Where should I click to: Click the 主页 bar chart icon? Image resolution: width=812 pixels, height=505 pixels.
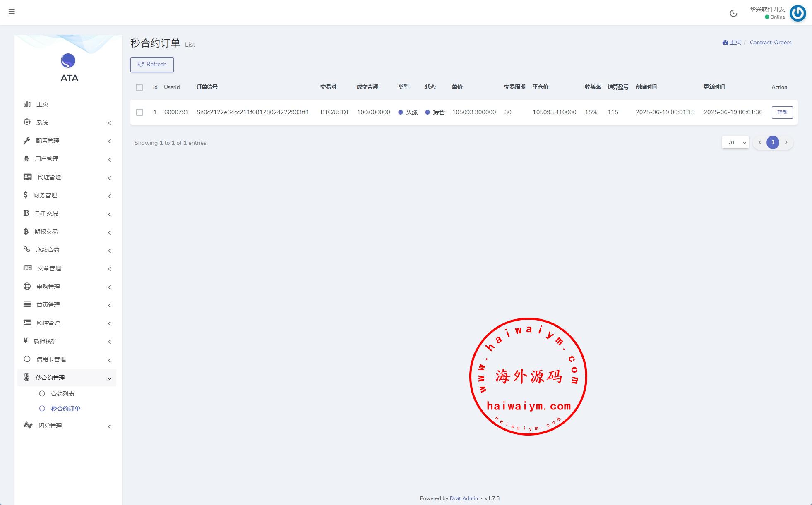27,104
